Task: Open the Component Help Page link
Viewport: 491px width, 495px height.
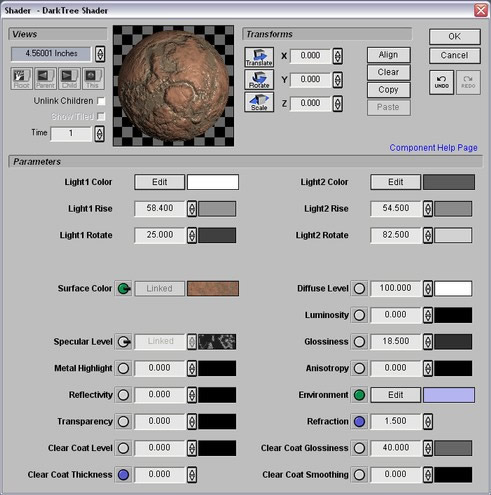Action: (433, 148)
